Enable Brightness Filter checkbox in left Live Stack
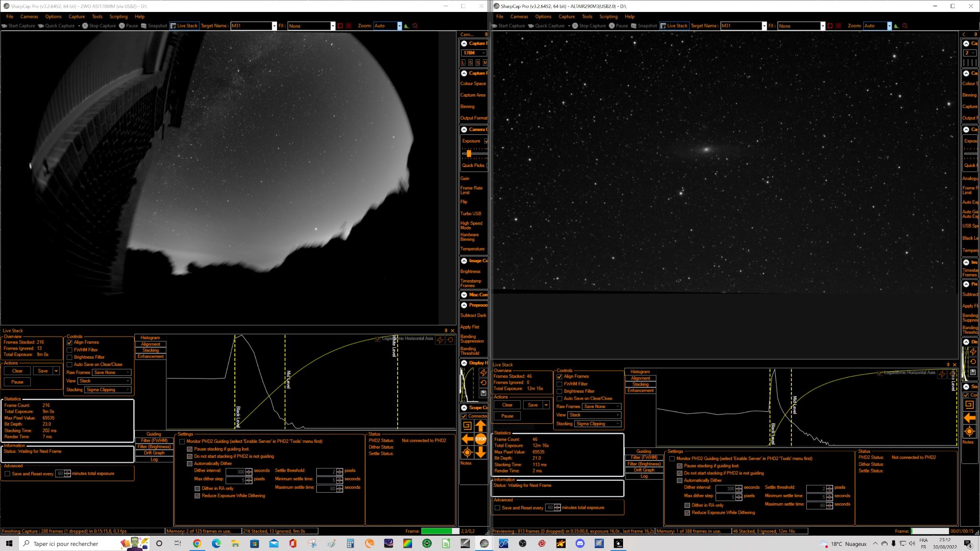 tap(69, 357)
